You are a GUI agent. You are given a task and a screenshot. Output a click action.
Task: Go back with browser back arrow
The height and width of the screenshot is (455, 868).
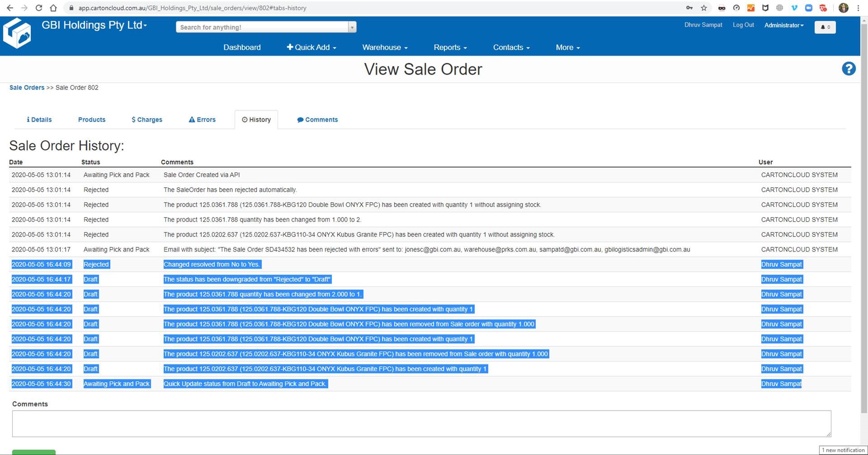(10, 8)
